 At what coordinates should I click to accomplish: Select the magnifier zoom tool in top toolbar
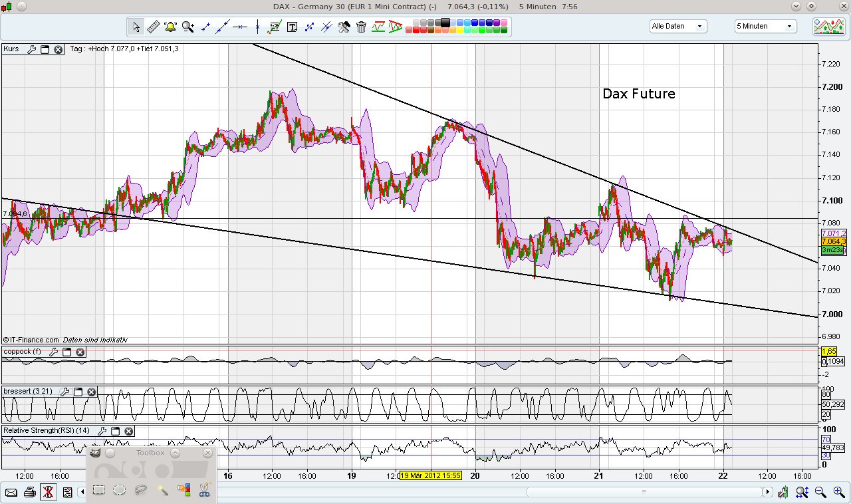188,27
